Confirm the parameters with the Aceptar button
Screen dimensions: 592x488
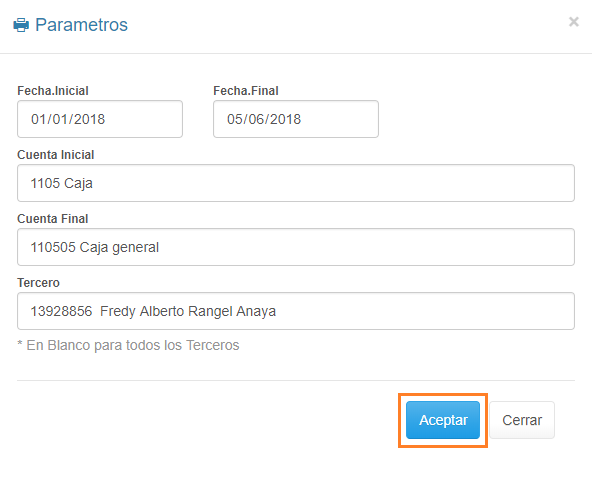coord(443,420)
